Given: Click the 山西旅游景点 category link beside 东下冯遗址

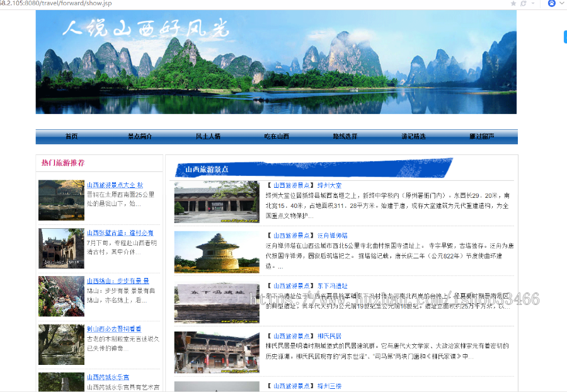Looking at the screenshot, I should pos(292,286).
